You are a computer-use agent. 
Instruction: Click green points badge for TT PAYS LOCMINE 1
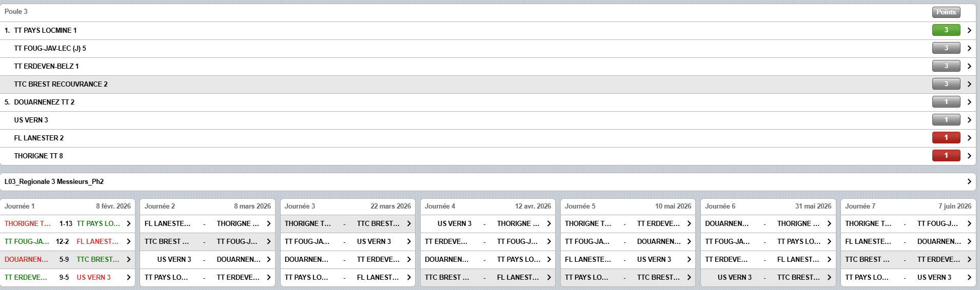[946, 30]
